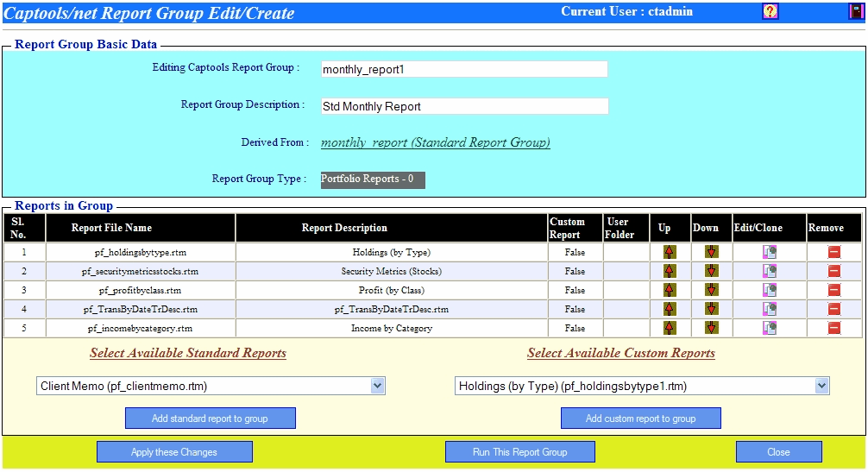The image size is (868, 472).
Task: Remove pf_holdingsbytype.rtm from the group
Action: click(x=833, y=252)
